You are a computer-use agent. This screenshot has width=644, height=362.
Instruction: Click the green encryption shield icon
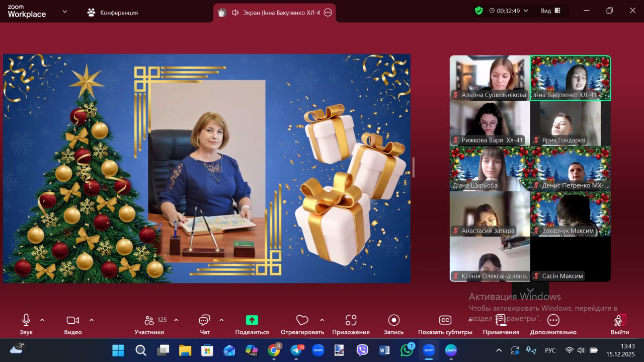[x=478, y=11]
